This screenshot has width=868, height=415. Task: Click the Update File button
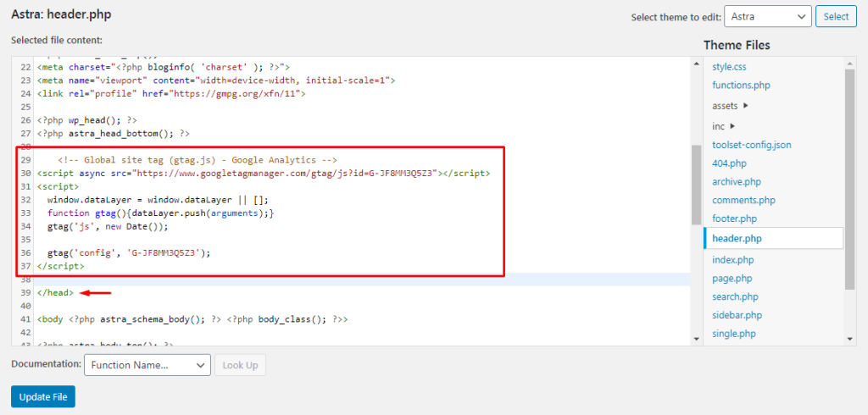tap(43, 396)
